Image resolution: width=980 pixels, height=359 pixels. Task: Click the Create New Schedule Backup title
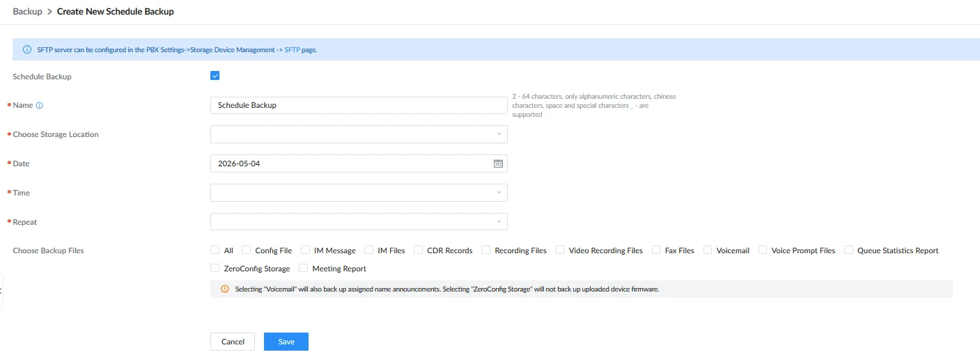click(x=116, y=11)
